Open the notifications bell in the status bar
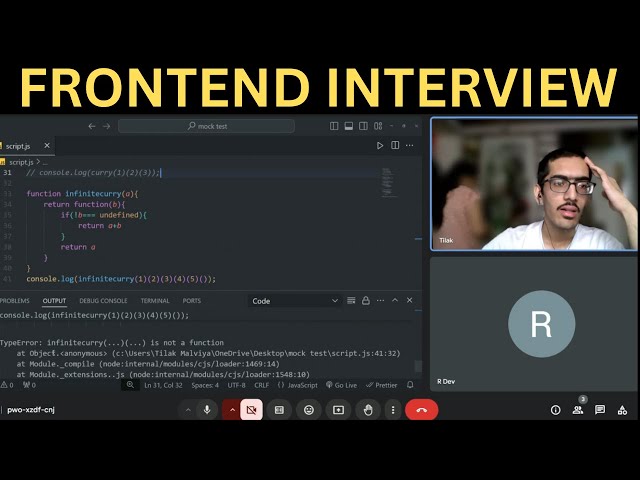 click(410, 385)
